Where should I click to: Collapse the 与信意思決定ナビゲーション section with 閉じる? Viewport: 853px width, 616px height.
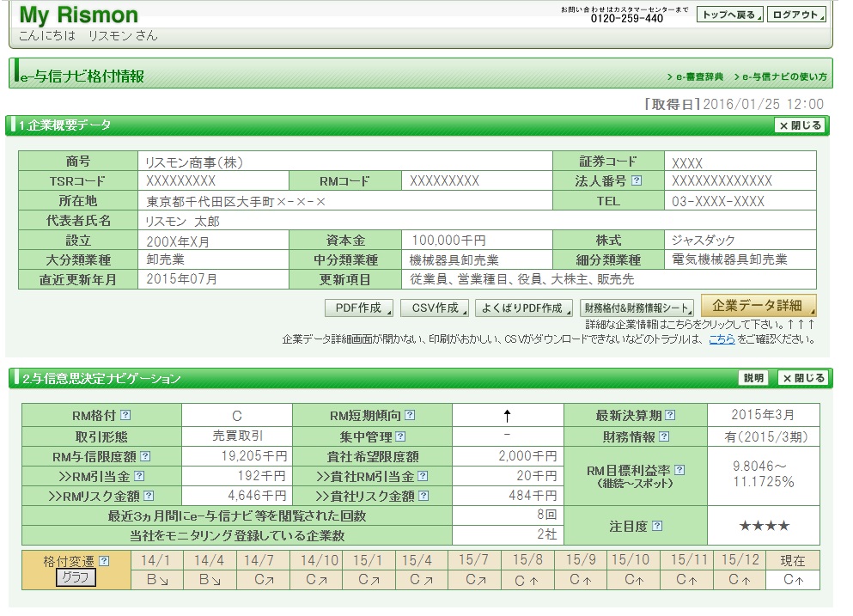tap(803, 378)
